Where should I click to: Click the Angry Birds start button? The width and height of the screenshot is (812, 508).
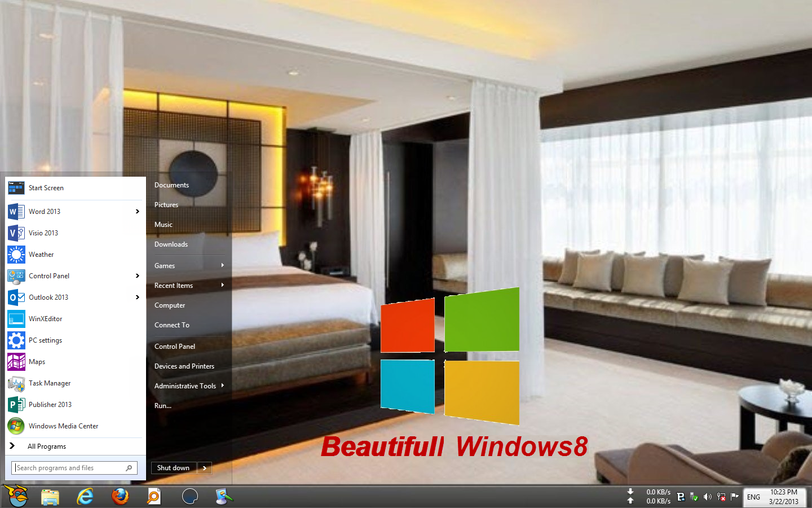[x=16, y=496]
